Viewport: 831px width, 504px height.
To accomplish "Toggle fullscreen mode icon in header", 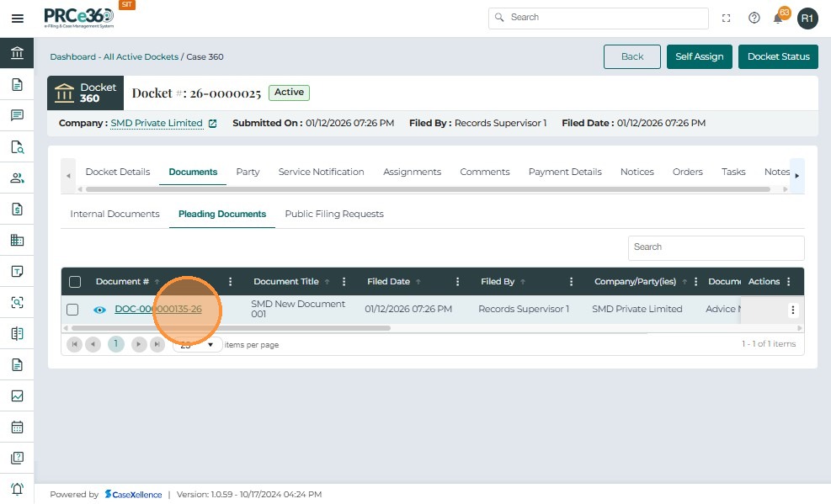I will click(726, 18).
